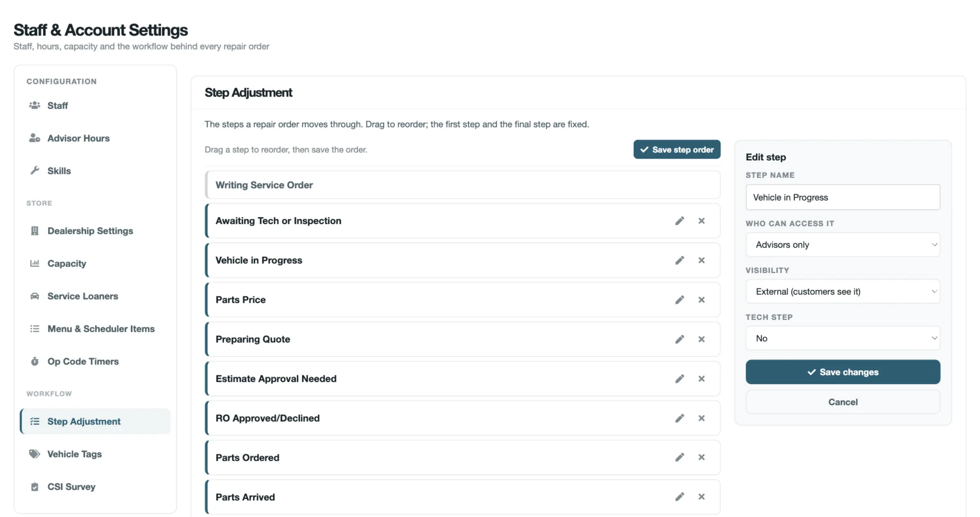Open Service Loaners settings

(95, 296)
